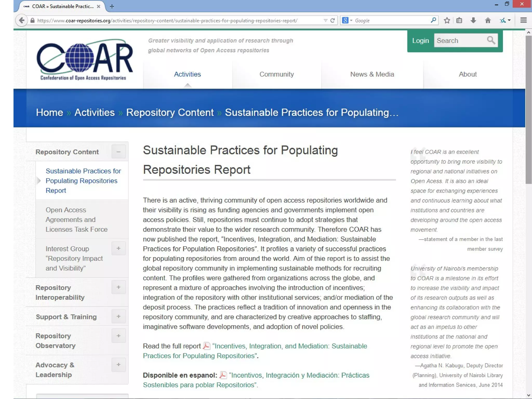Click the COAR logo image
The height and width of the screenshot is (399, 532).
(x=84, y=59)
